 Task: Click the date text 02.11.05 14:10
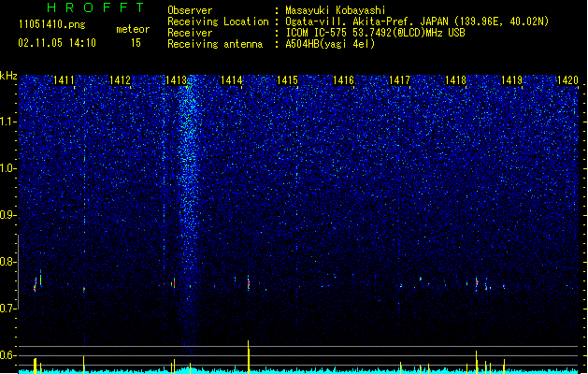coord(57,43)
